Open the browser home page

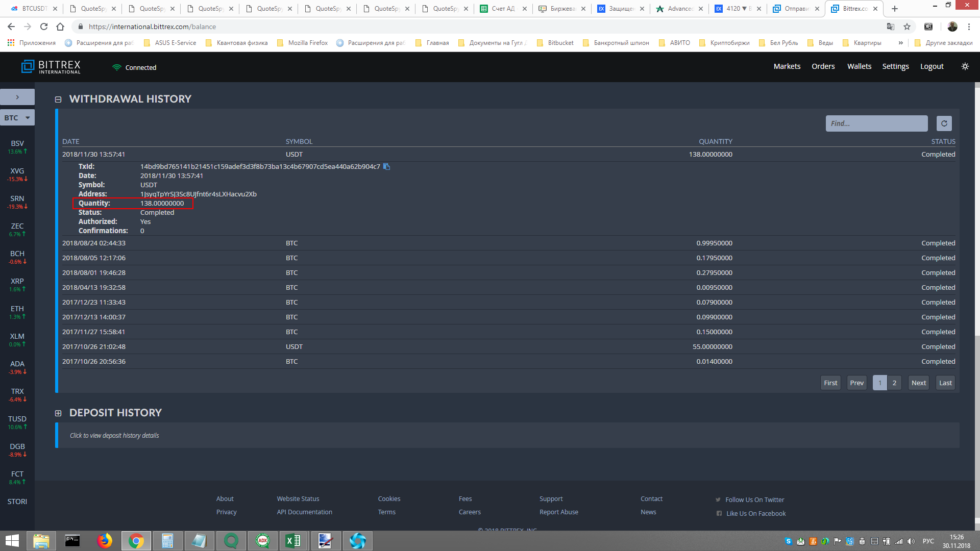pyautogui.click(x=60, y=27)
